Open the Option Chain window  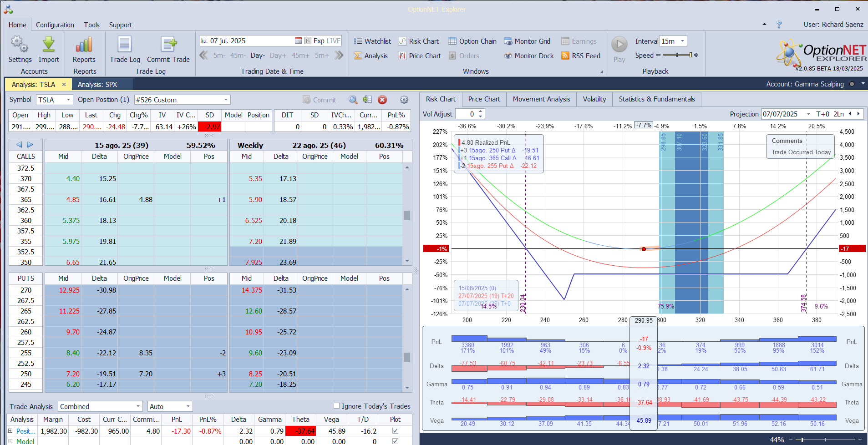tap(472, 41)
